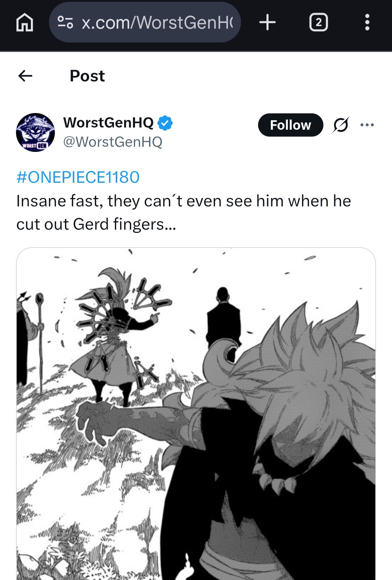Click the blue verified badge

pos(165,123)
